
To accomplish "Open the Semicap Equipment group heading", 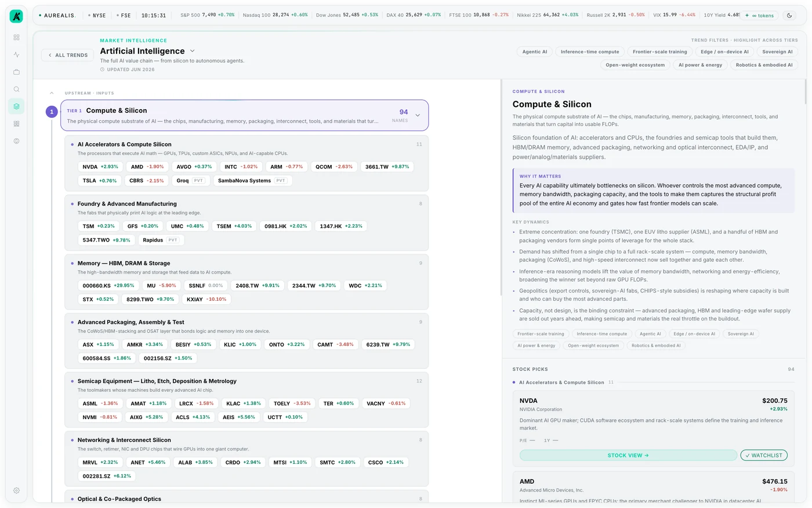I will tap(157, 381).
